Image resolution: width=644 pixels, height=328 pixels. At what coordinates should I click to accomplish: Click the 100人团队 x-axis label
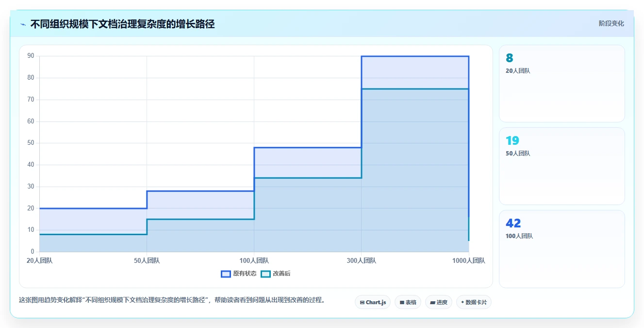click(x=254, y=260)
